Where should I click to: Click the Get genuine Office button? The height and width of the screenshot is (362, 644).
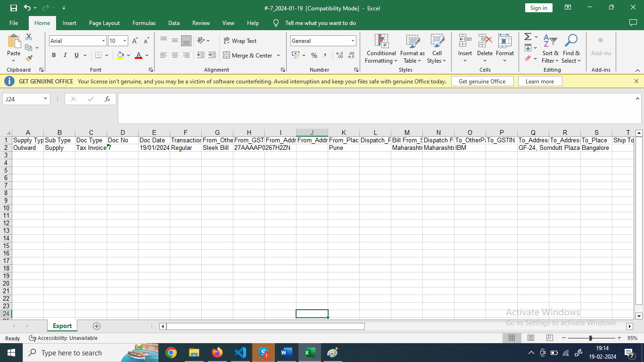[x=482, y=82]
